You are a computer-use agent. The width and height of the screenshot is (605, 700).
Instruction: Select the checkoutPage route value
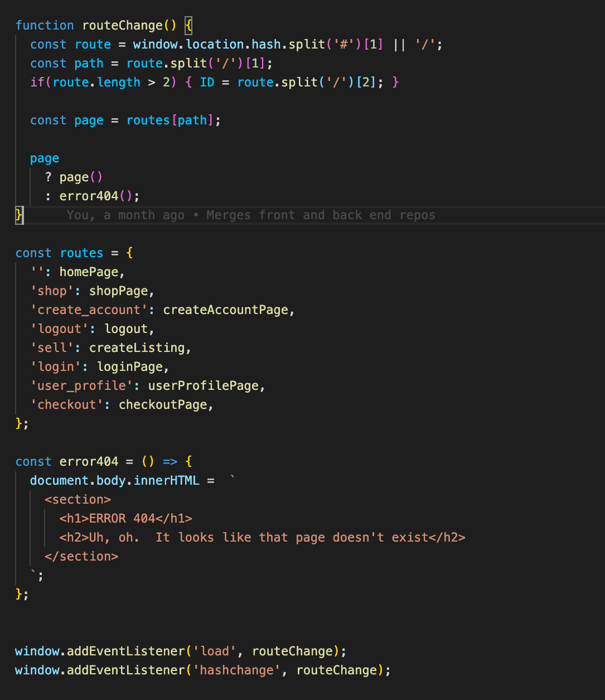[x=162, y=404]
